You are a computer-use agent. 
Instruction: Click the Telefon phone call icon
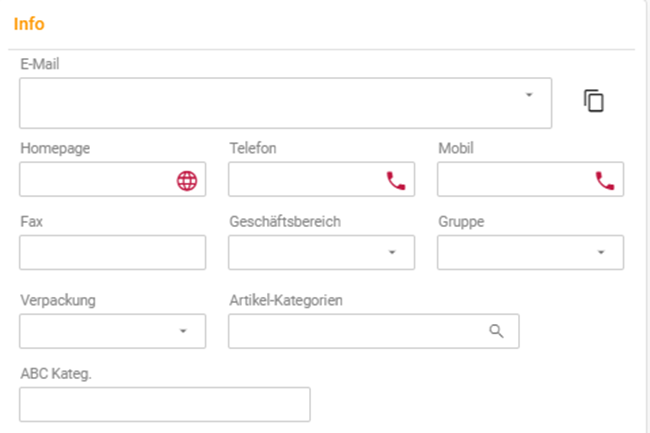(395, 181)
